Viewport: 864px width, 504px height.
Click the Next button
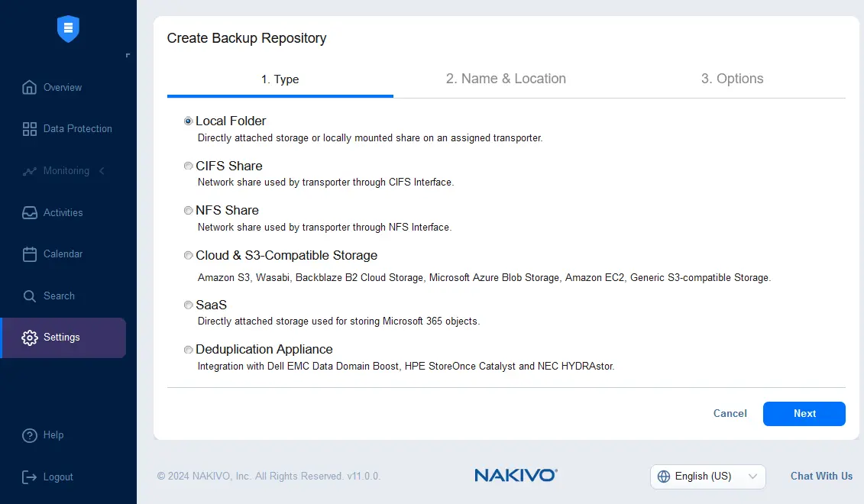pos(804,414)
